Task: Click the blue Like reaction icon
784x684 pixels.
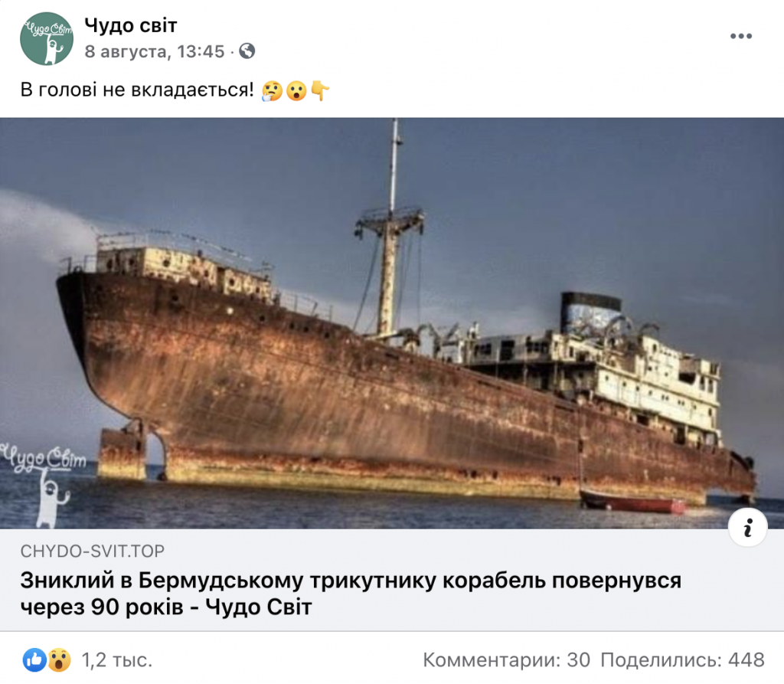Action: [x=34, y=660]
